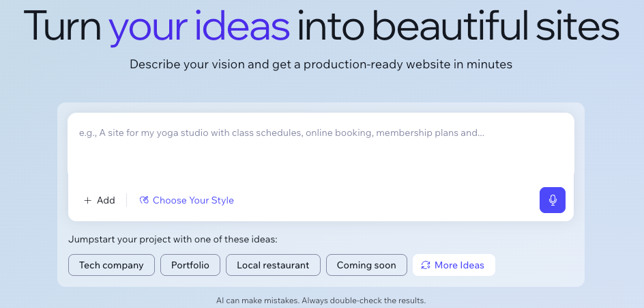Select the Tech company idea chip

pos(111,265)
